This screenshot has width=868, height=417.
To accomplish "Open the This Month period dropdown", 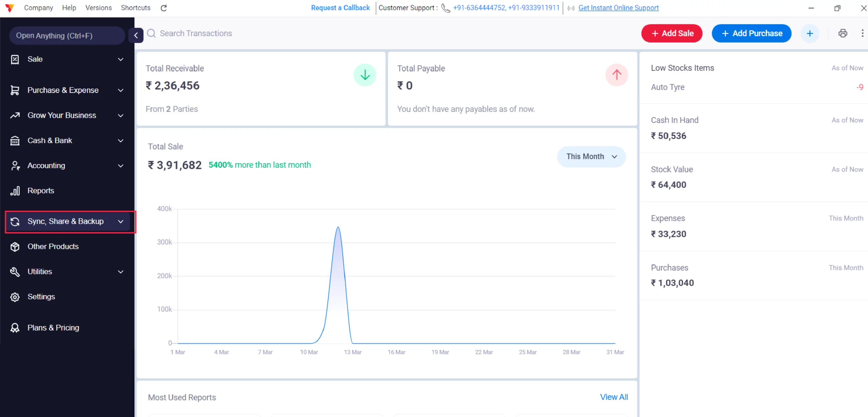I will click(591, 157).
